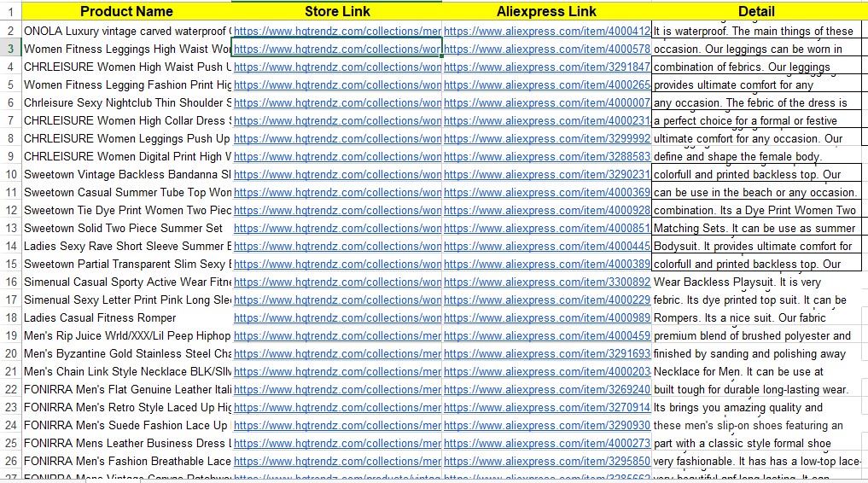The height and width of the screenshot is (483, 868).
Task: Select detail cell 'can be use in the beach'
Action: tap(756, 193)
